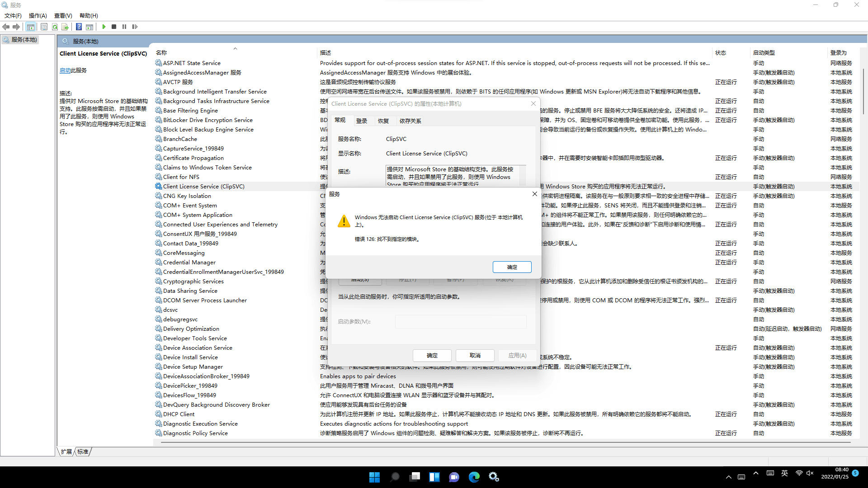Viewport: 868px width, 488px height.
Task: Click the services list horizontal scrollbar
Action: (x=505, y=442)
